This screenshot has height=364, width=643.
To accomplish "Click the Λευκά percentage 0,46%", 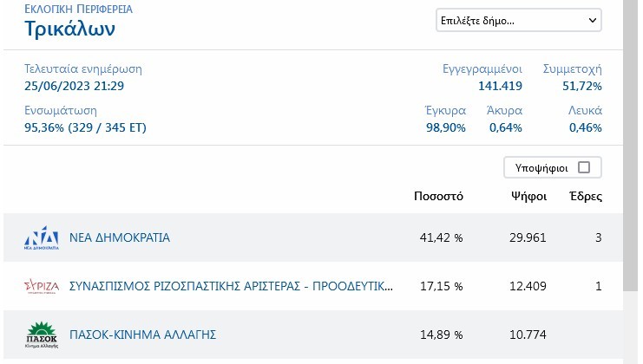I will coord(585,128).
